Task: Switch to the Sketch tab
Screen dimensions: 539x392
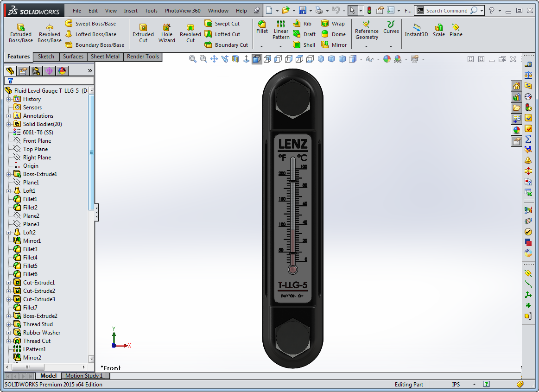Action: (46, 57)
